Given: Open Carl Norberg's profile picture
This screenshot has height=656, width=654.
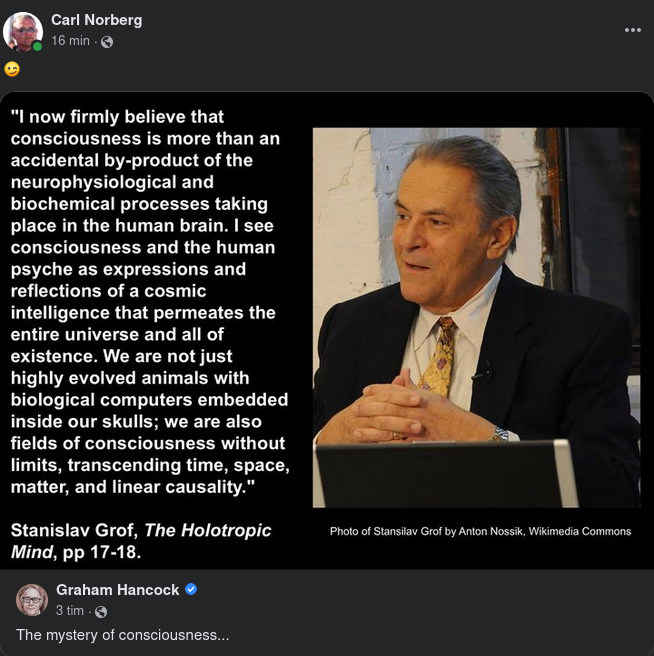Looking at the screenshot, I should (22, 31).
